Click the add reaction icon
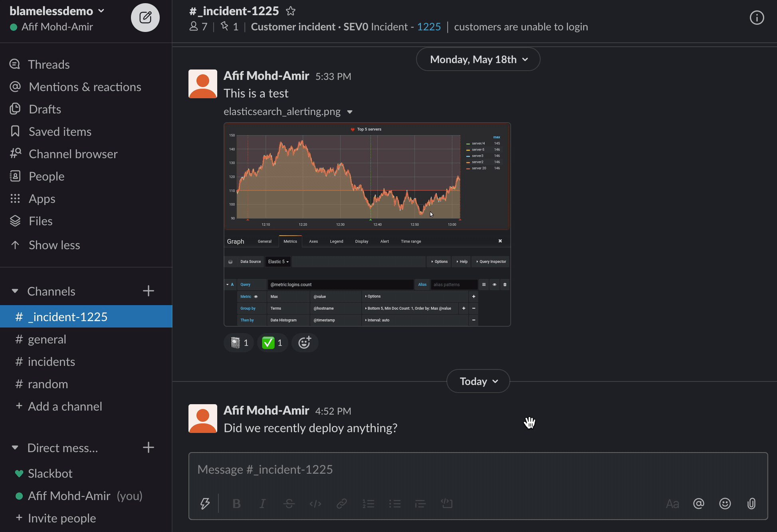The width and height of the screenshot is (777, 532). click(x=305, y=343)
